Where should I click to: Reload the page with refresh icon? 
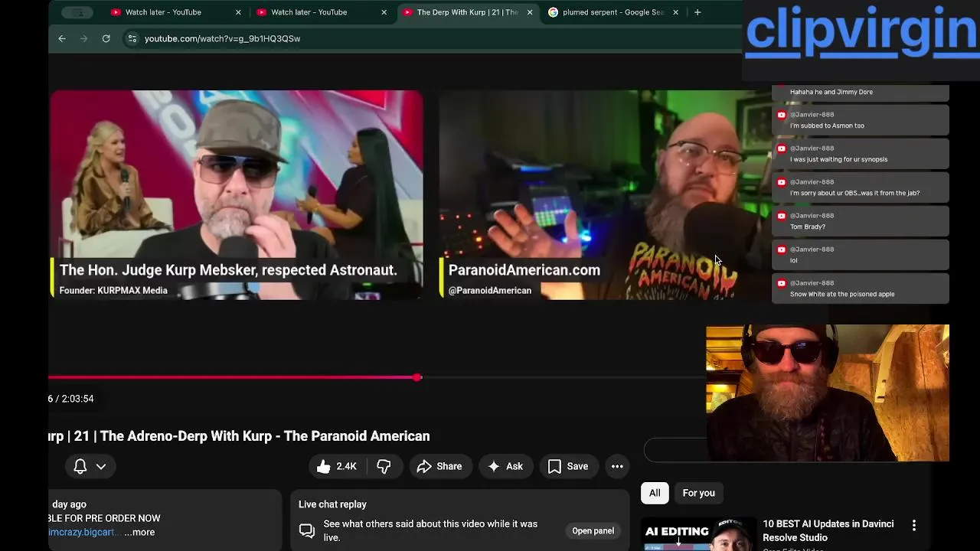click(106, 38)
